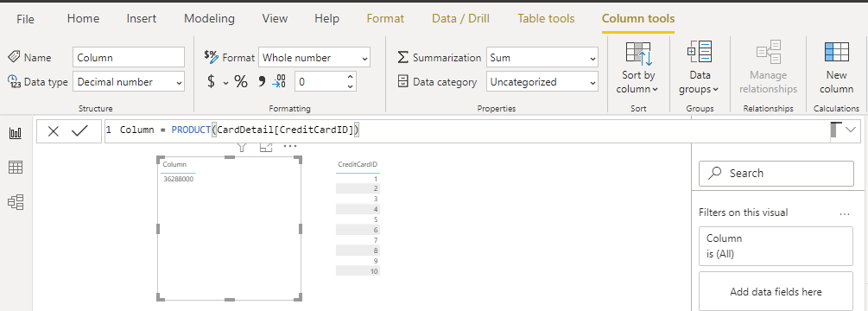Commit the formula with the checkmark icon

tap(80, 131)
